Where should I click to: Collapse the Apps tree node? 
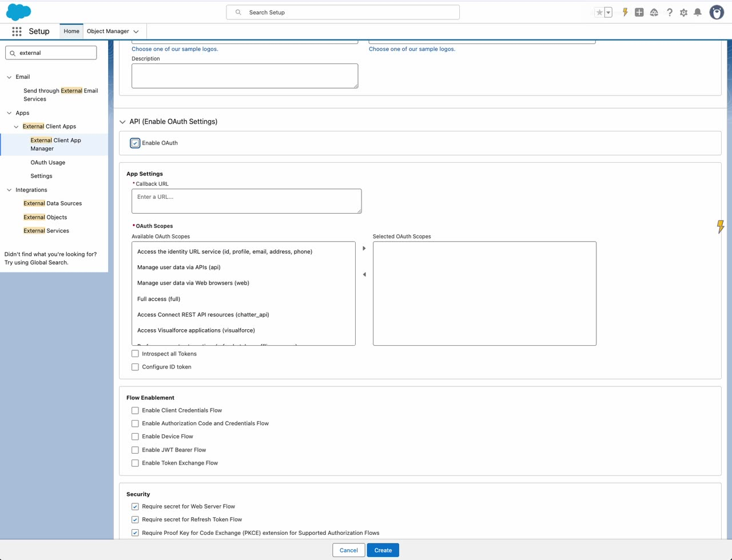[9, 113]
